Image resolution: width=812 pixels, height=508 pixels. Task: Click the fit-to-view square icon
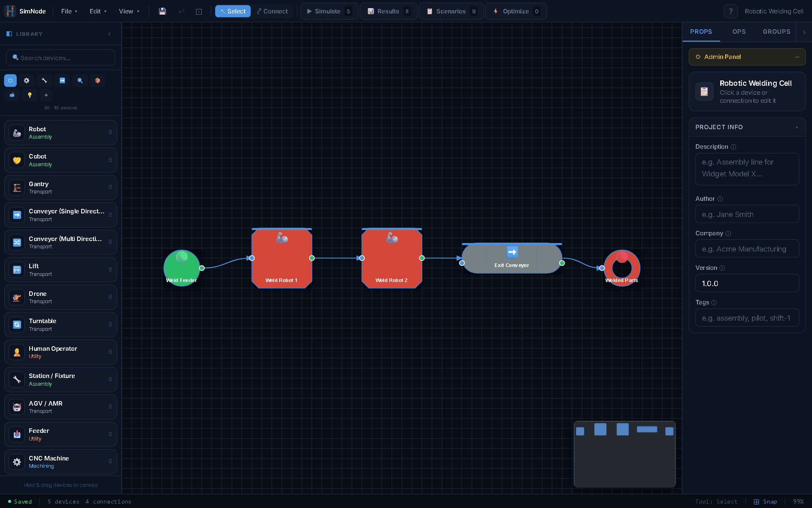click(x=199, y=11)
